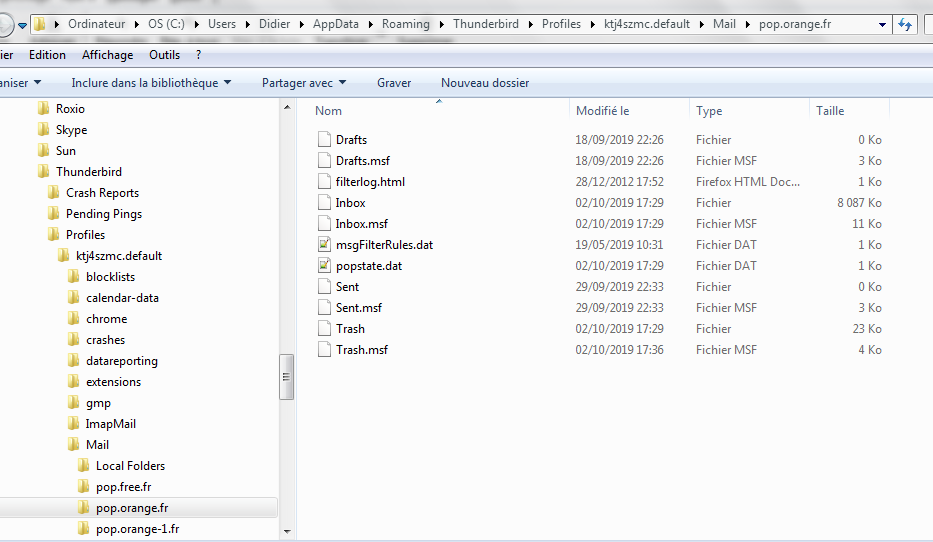
Task: Select the pop.orange-1.fr tree folder
Action: pyautogui.click(x=137, y=529)
